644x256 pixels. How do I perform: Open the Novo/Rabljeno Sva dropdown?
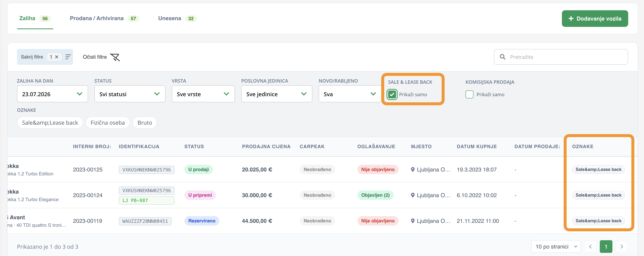coord(350,94)
